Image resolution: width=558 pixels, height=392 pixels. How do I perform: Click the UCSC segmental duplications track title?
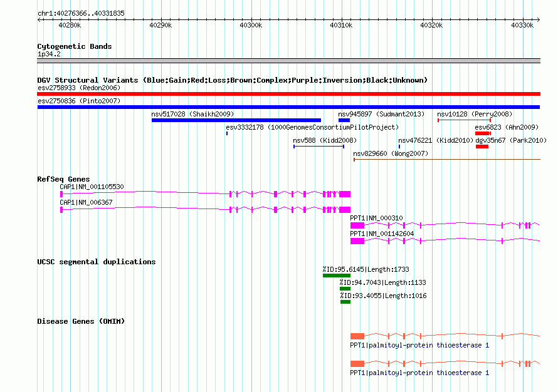click(97, 262)
